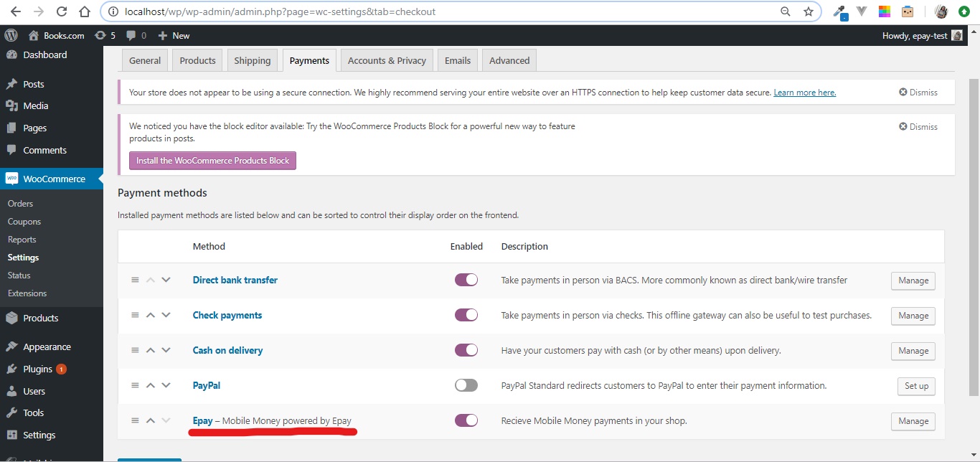Image resolution: width=980 pixels, height=462 pixels.
Task: View site information icon in address bar
Action: point(113,11)
